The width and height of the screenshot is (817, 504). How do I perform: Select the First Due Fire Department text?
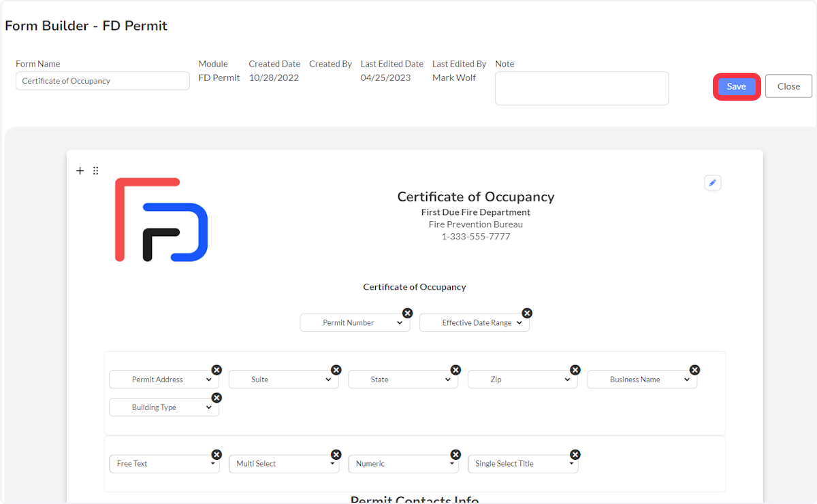click(476, 212)
